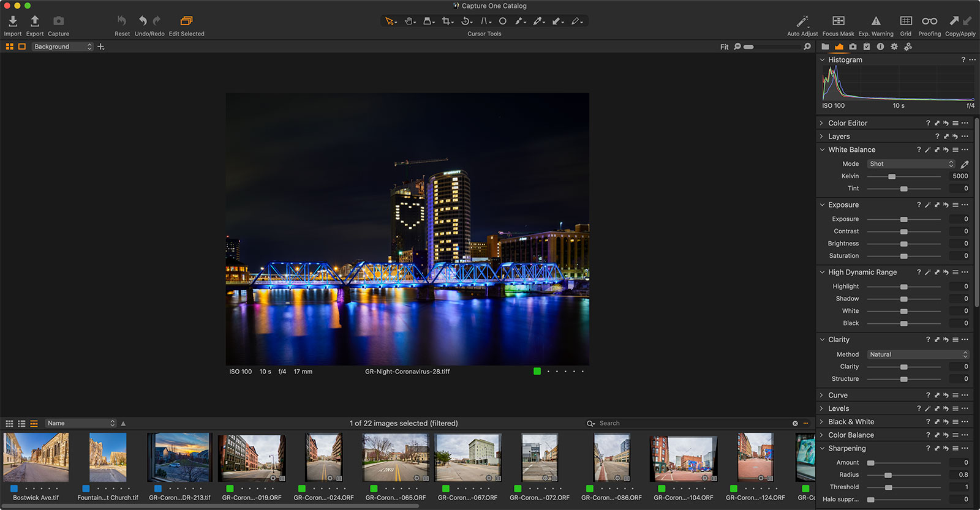
Task: Click the Import icon
Action: point(12,21)
